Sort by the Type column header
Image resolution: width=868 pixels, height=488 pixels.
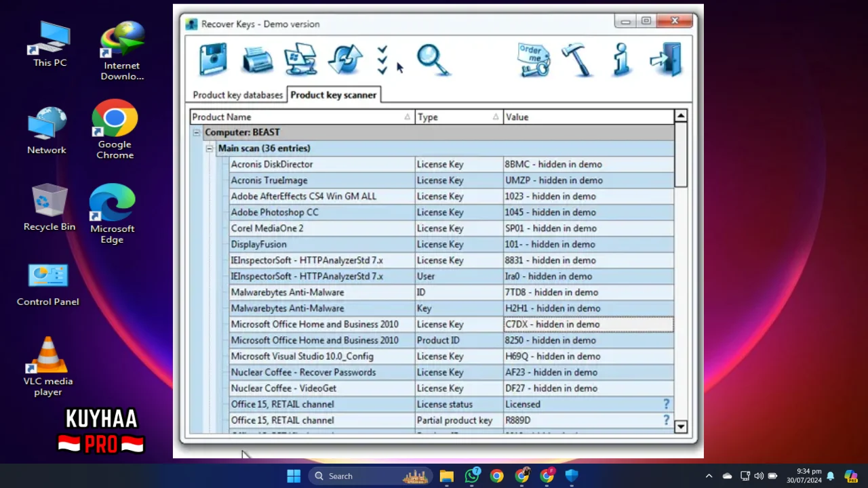(459, 117)
